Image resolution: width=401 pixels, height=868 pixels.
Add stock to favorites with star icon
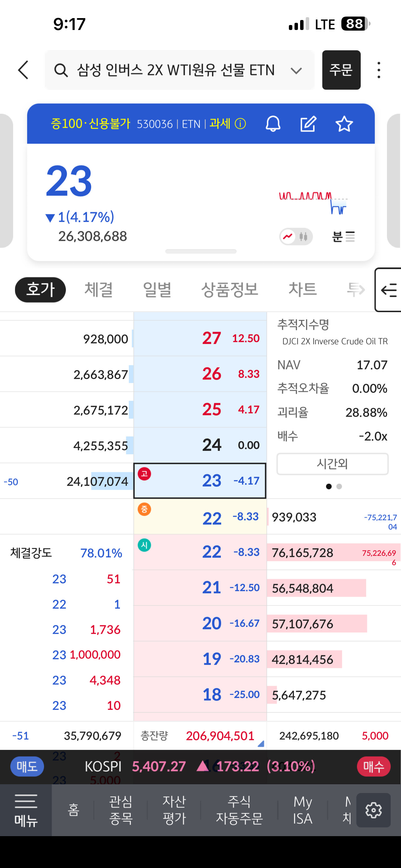(x=344, y=124)
